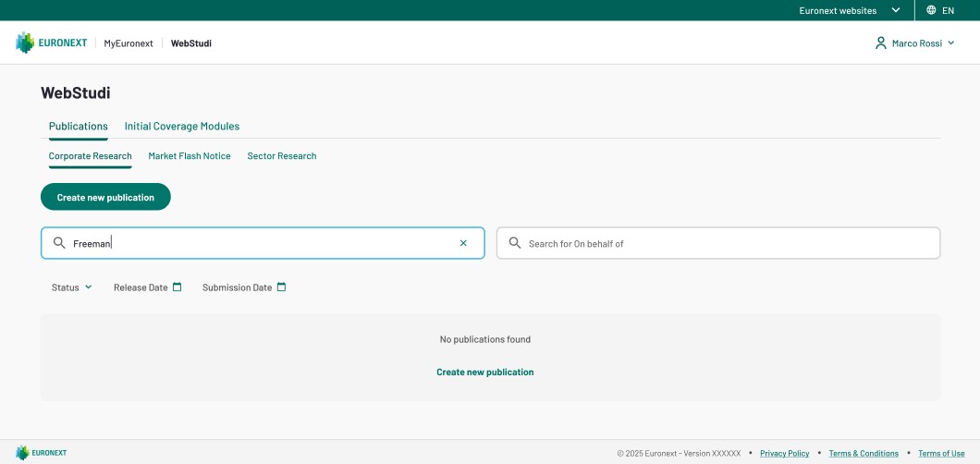
Task: Clear the Freeman search text
Action: coord(463,243)
